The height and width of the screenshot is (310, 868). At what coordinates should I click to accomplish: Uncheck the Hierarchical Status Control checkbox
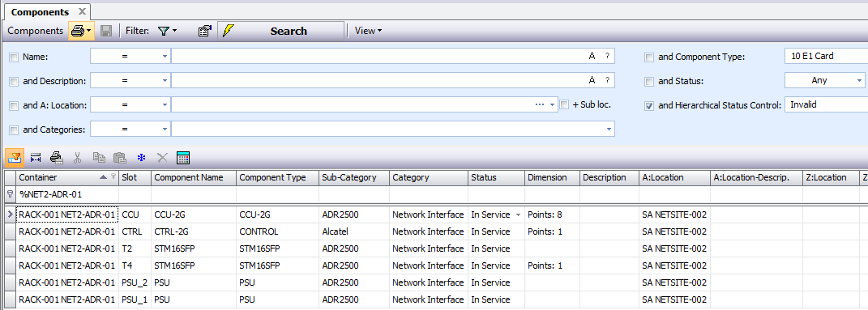point(649,105)
